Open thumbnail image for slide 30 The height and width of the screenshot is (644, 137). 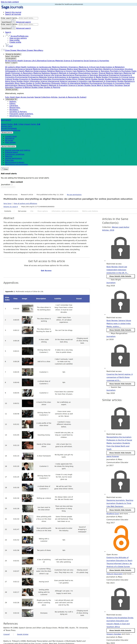(x=27, y=613)
